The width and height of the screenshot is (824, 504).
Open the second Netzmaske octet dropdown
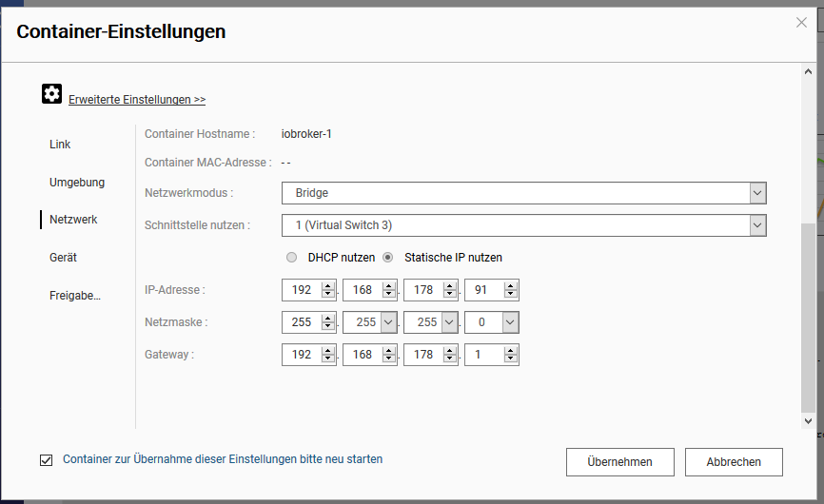[x=388, y=322]
